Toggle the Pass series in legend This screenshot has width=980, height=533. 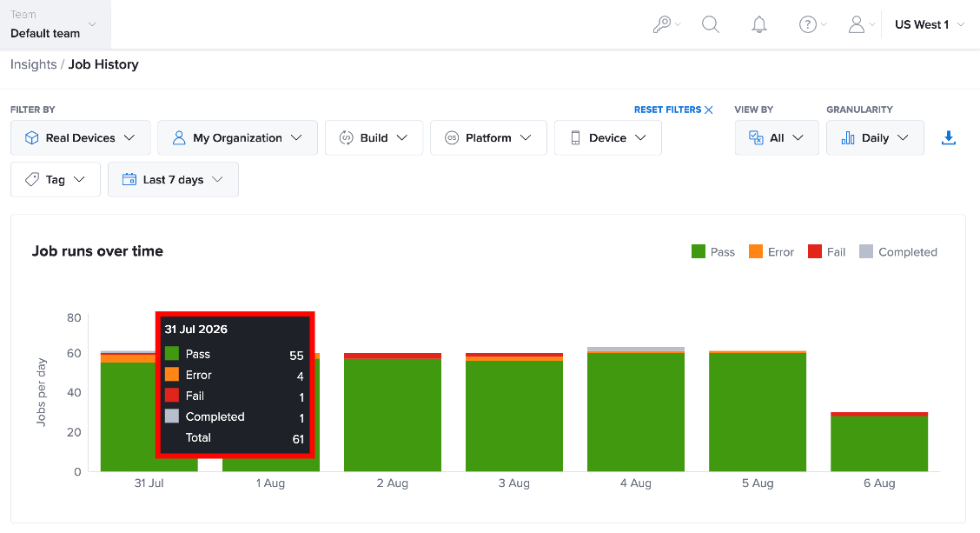point(713,251)
